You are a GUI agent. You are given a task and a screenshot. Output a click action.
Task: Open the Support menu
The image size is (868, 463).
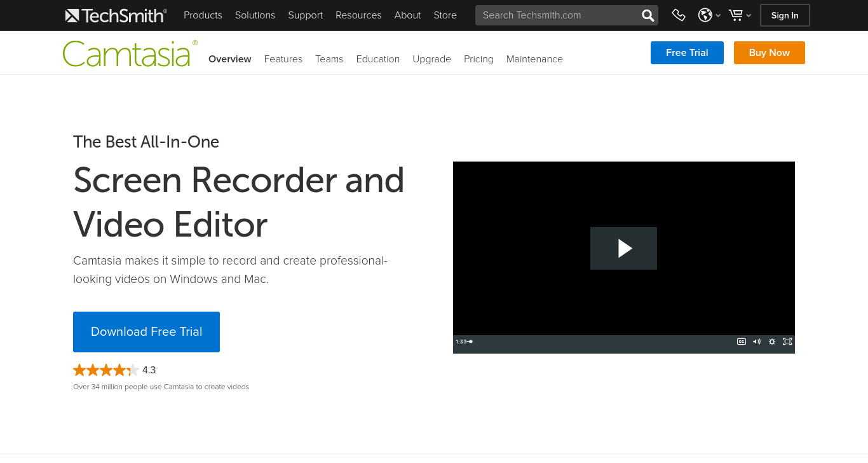pyautogui.click(x=305, y=15)
